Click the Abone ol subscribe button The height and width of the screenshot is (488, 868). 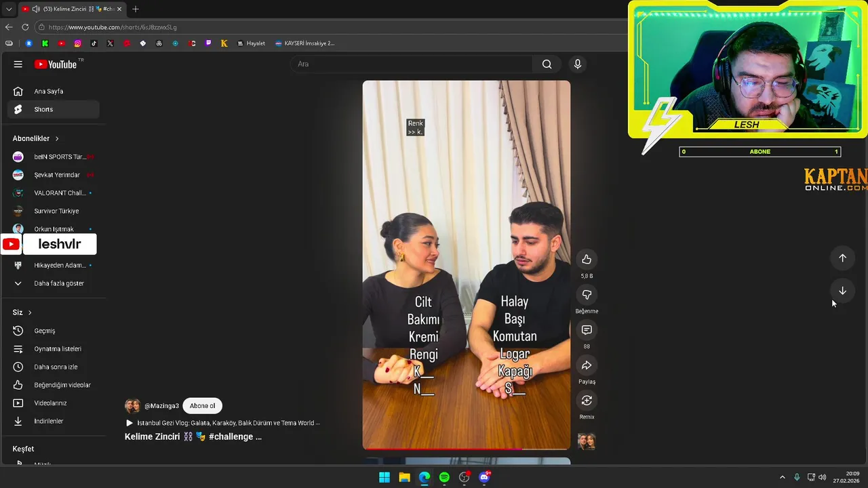point(202,406)
